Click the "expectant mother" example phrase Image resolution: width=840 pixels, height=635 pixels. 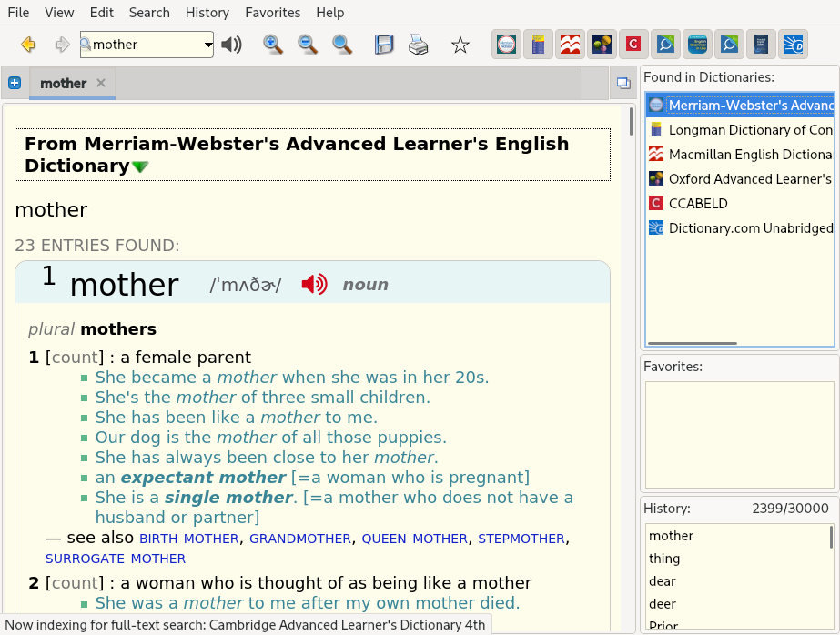(x=204, y=478)
